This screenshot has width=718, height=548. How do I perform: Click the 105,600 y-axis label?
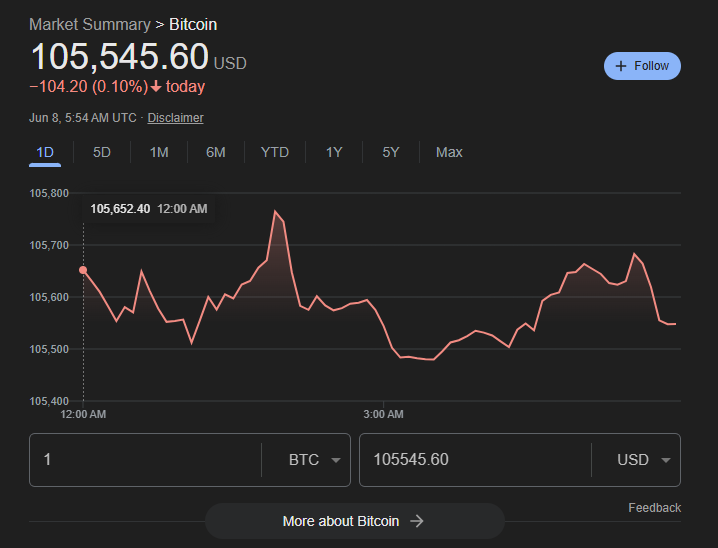tap(49, 297)
